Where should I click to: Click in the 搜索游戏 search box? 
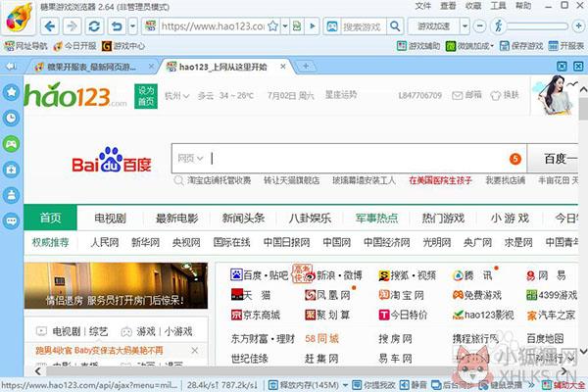click(x=363, y=26)
